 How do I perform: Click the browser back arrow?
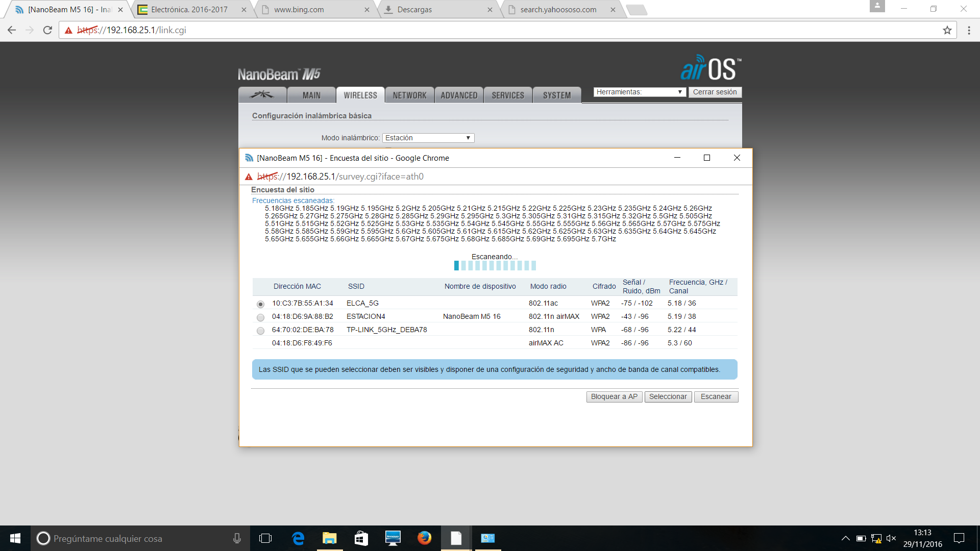coord(12,30)
